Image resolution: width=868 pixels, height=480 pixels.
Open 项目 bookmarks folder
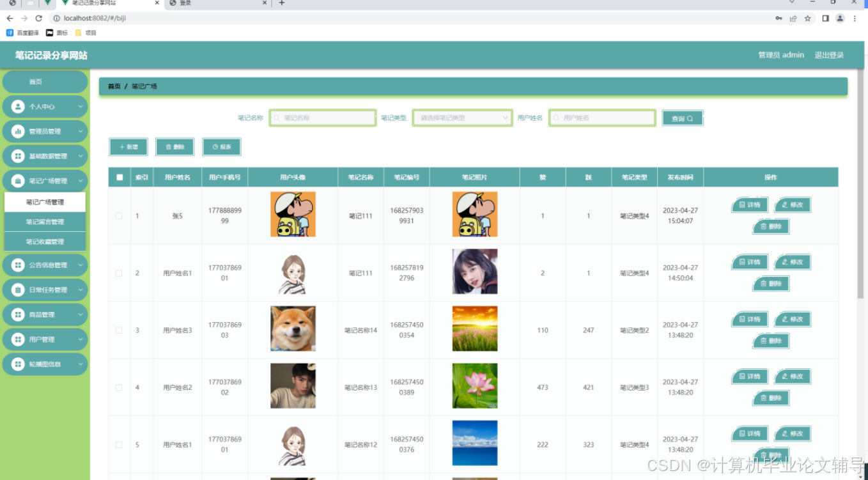(86, 33)
